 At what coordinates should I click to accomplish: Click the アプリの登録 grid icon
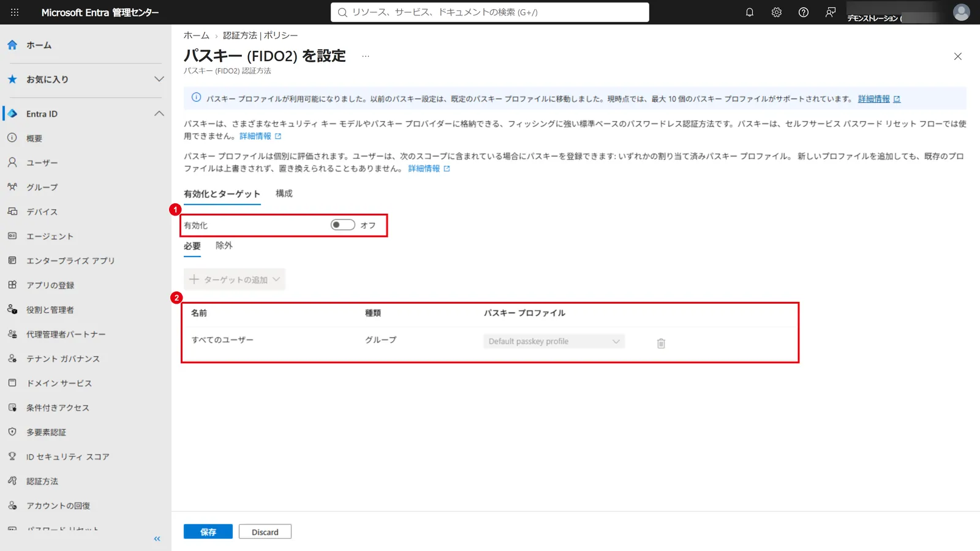(x=12, y=285)
